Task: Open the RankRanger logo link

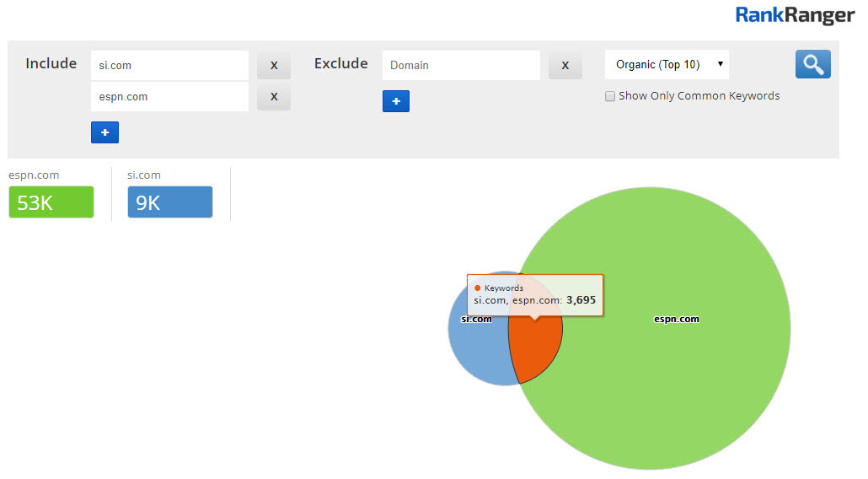Action: tap(796, 14)
